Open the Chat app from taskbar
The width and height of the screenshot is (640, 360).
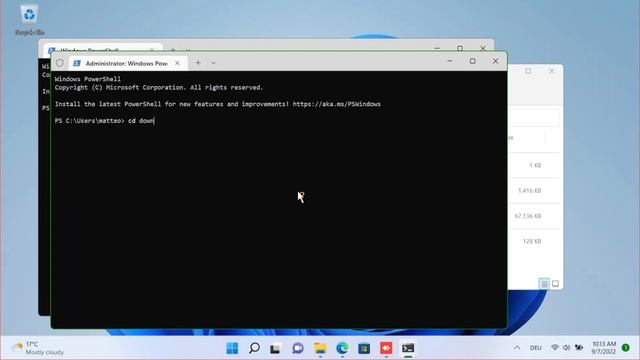[x=298, y=348]
